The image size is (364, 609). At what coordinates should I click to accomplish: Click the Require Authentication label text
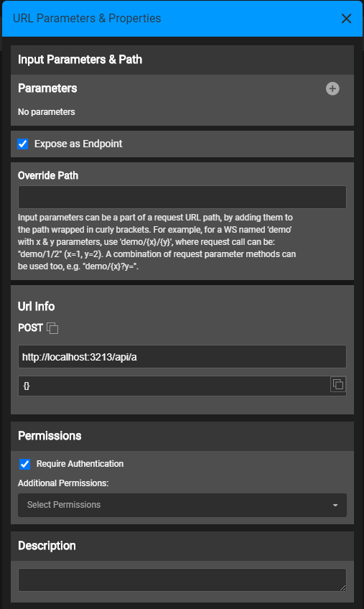click(x=80, y=464)
